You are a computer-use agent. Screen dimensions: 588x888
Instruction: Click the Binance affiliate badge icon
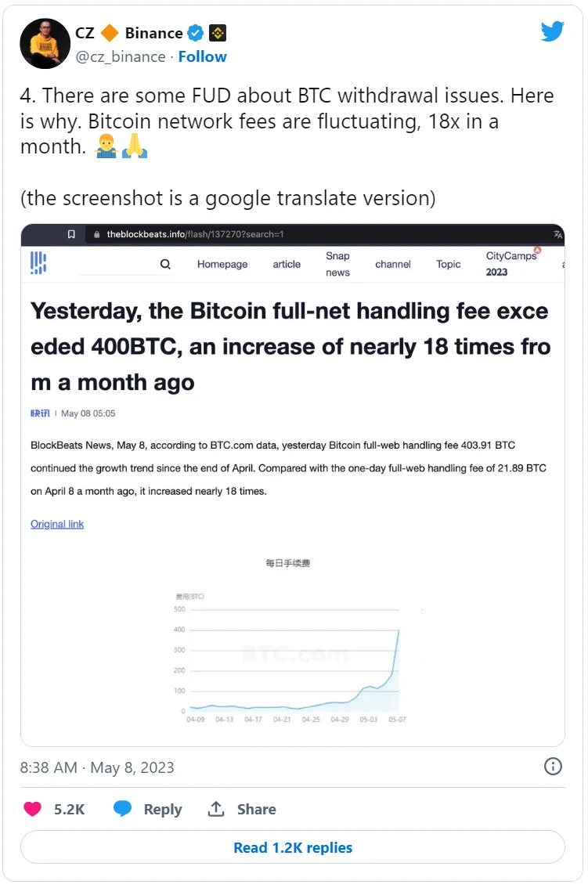coord(218,34)
